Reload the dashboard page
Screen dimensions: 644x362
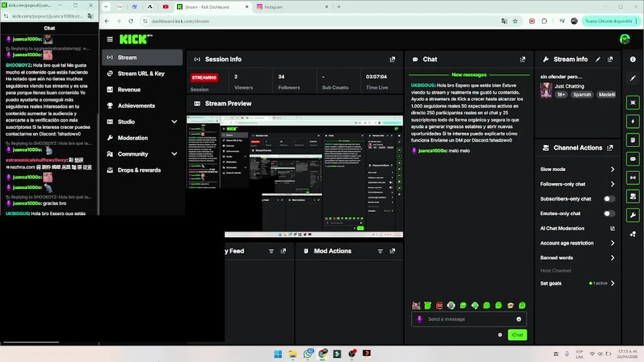click(131, 21)
